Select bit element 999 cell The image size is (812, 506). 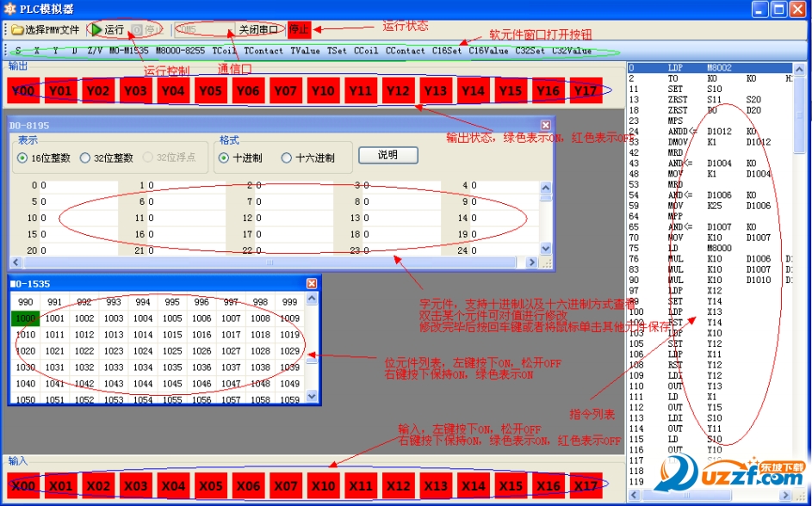289,302
